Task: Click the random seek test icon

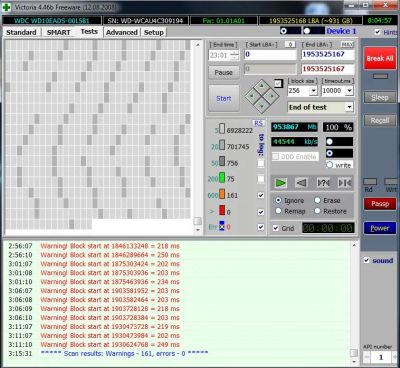Action: (323, 183)
